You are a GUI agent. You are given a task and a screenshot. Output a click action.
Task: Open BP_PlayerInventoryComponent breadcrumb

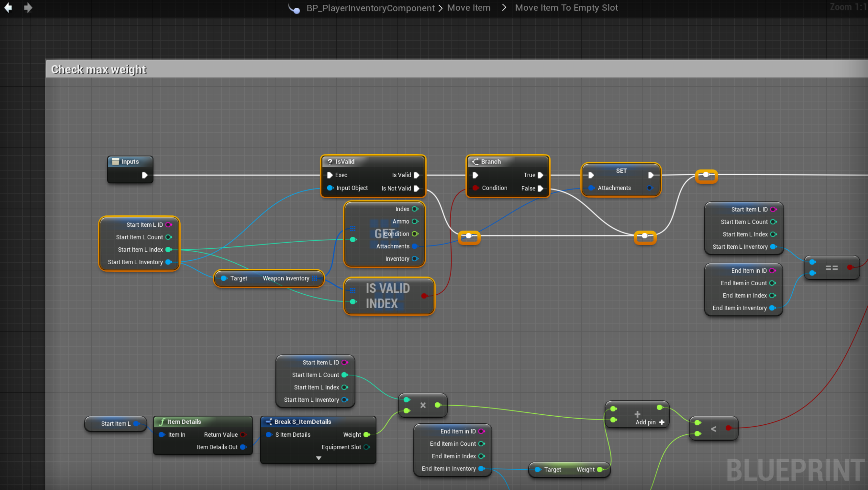370,8
